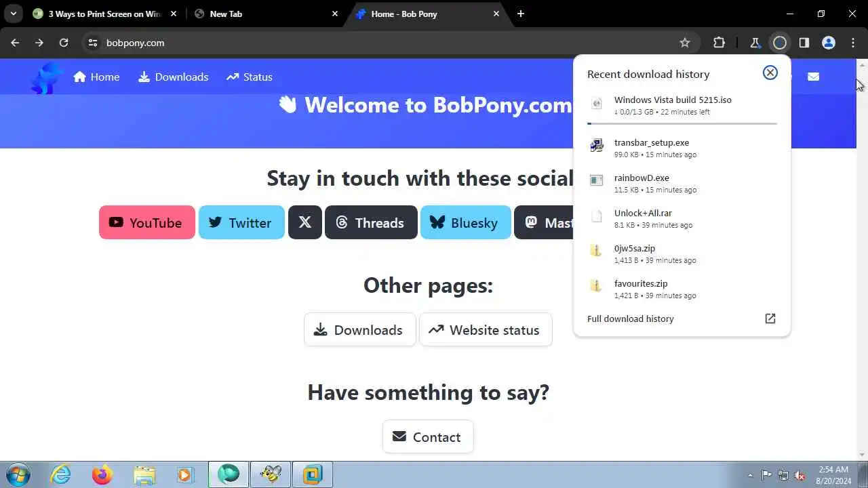Launch Internet Explorer from taskbar

point(61,474)
